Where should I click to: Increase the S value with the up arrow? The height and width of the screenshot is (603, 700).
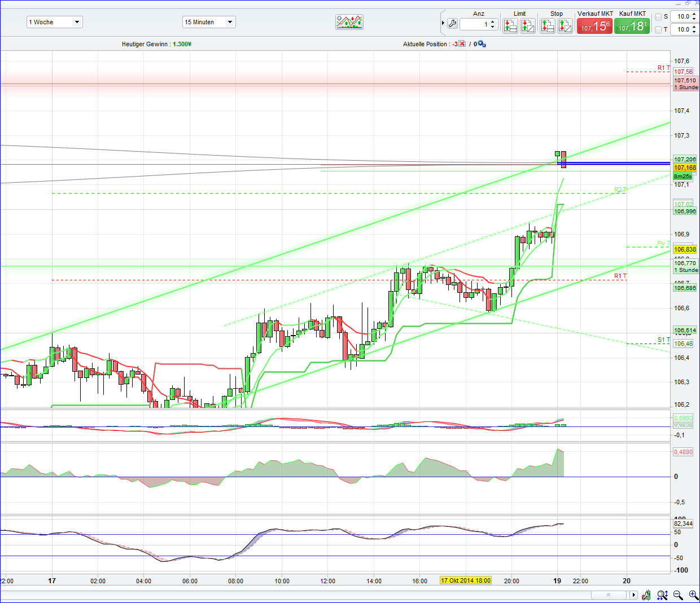pos(695,15)
